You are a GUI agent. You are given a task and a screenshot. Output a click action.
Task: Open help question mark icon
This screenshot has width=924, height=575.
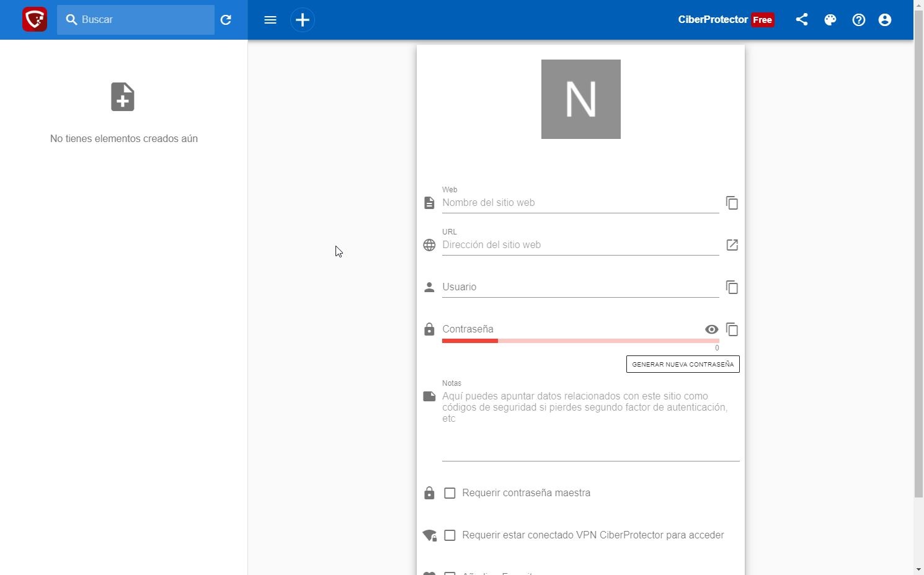coord(859,20)
